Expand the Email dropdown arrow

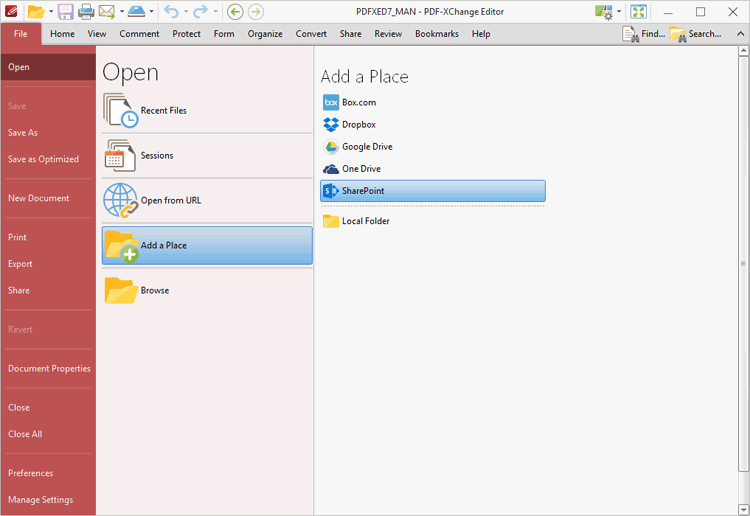pyautogui.click(x=122, y=11)
